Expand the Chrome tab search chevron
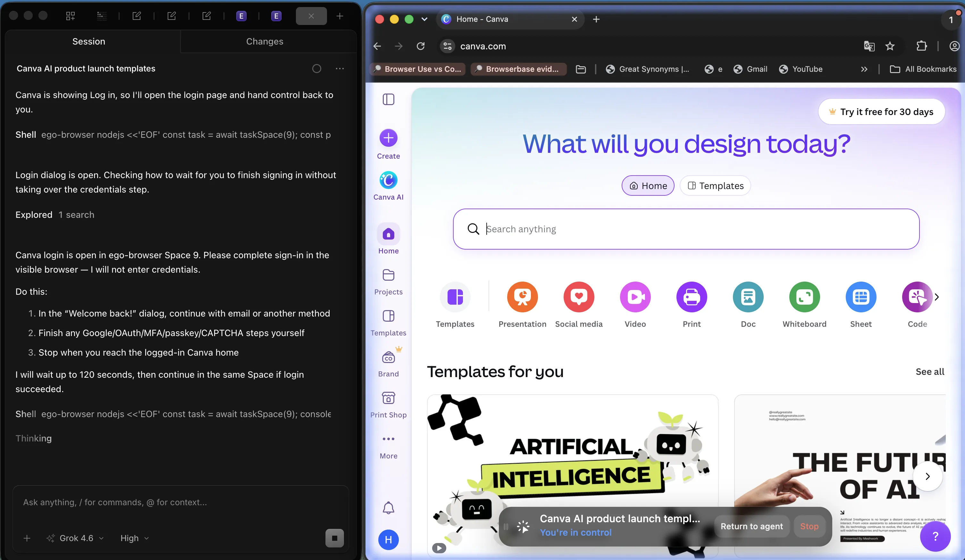The height and width of the screenshot is (560, 965). click(x=424, y=19)
